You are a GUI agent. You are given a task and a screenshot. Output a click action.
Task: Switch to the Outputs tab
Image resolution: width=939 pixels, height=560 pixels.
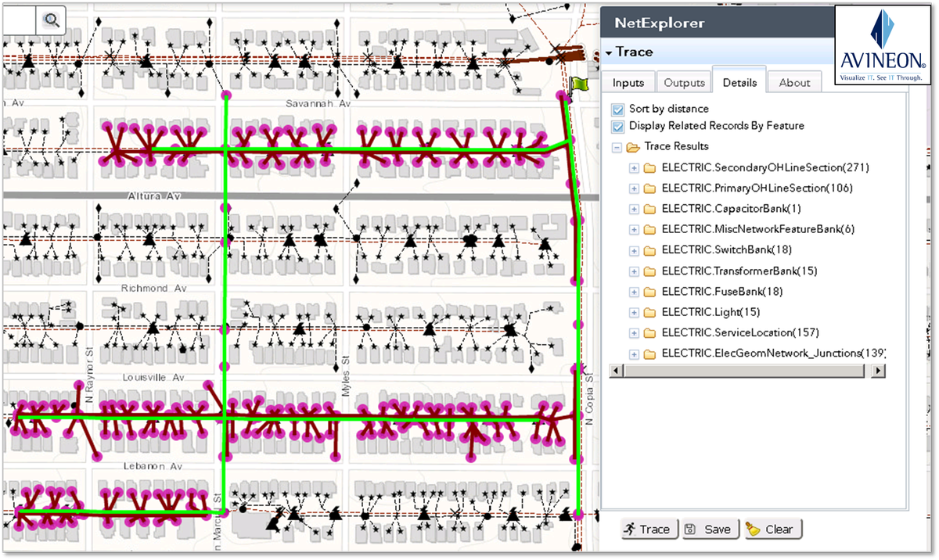(684, 82)
